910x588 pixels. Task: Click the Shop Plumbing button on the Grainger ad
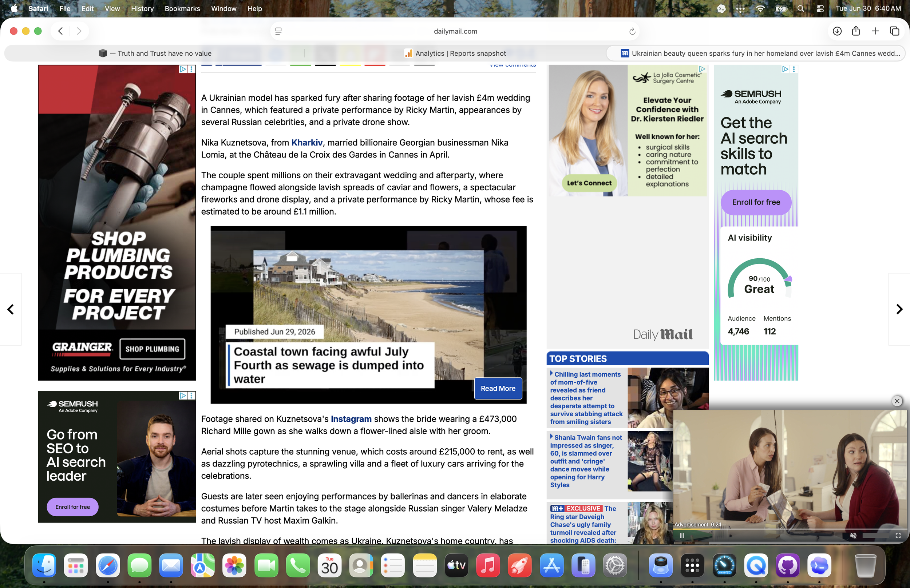tap(153, 349)
